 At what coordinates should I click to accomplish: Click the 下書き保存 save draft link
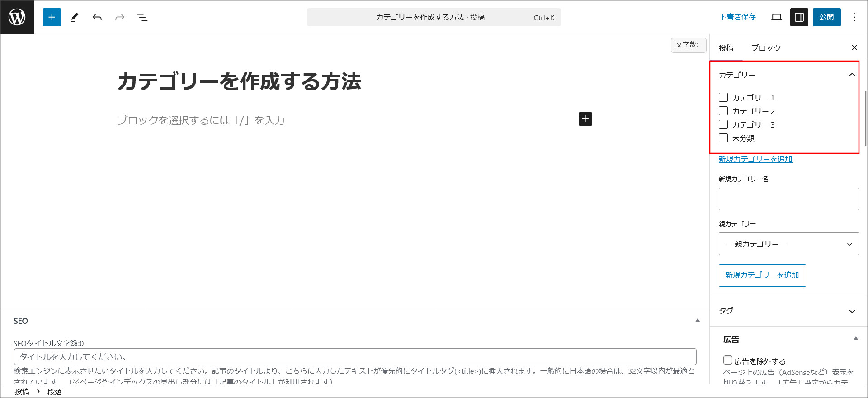(x=737, y=17)
